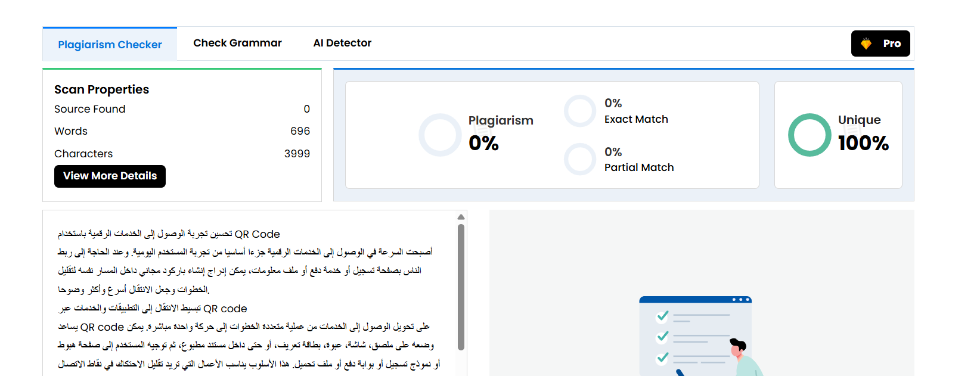Click the Pro upgrade button
The image size is (980, 376).
(x=880, y=43)
